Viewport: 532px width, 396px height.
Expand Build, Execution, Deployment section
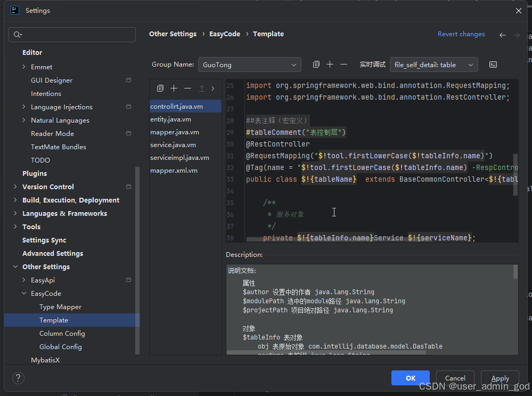[15, 200]
